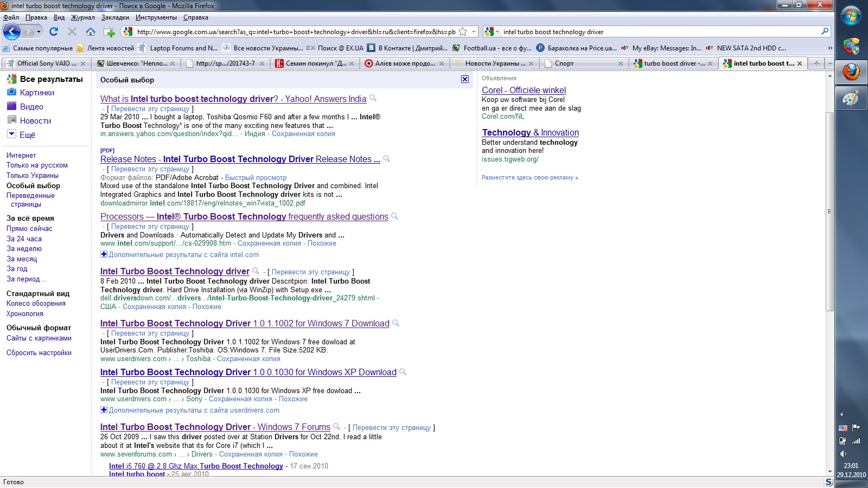Open the URL history dropdown arrow

pos(474,31)
